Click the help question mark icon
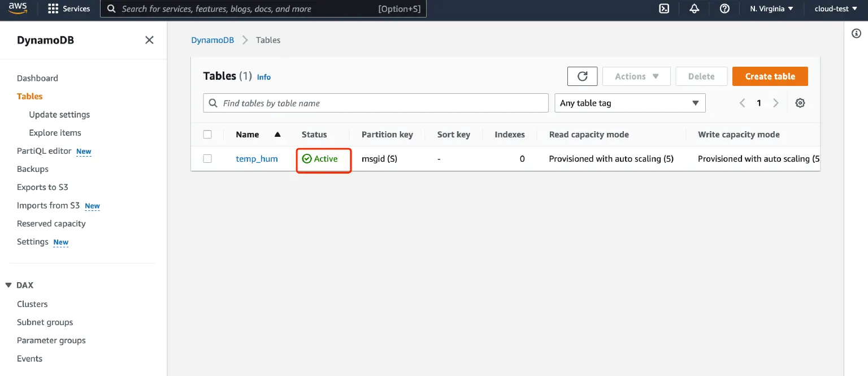The image size is (868, 376). click(724, 8)
